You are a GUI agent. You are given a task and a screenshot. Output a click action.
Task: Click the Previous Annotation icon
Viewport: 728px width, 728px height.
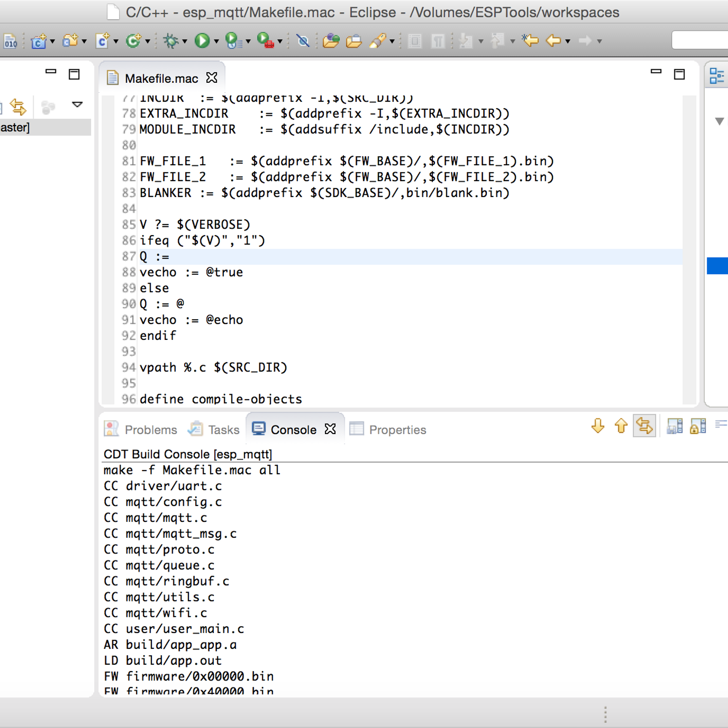pyautogui.click(x=498, y=41)
